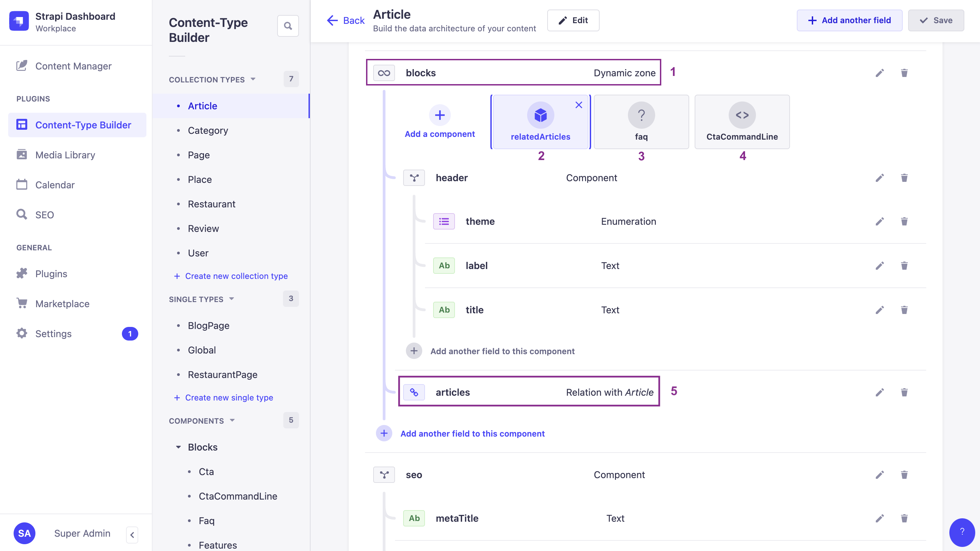This screenshot has height=551, width=980.
Task: Select the faq component card
Action: [641, 122]
